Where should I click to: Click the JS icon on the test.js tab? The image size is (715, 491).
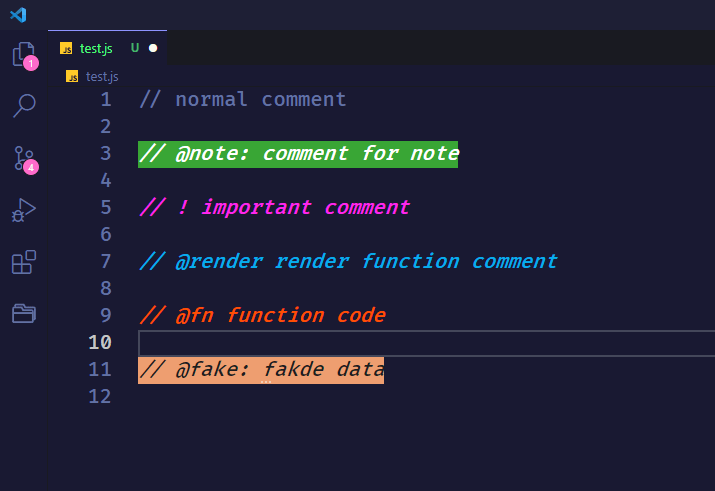pyautogui.click(x=66, y=48)
